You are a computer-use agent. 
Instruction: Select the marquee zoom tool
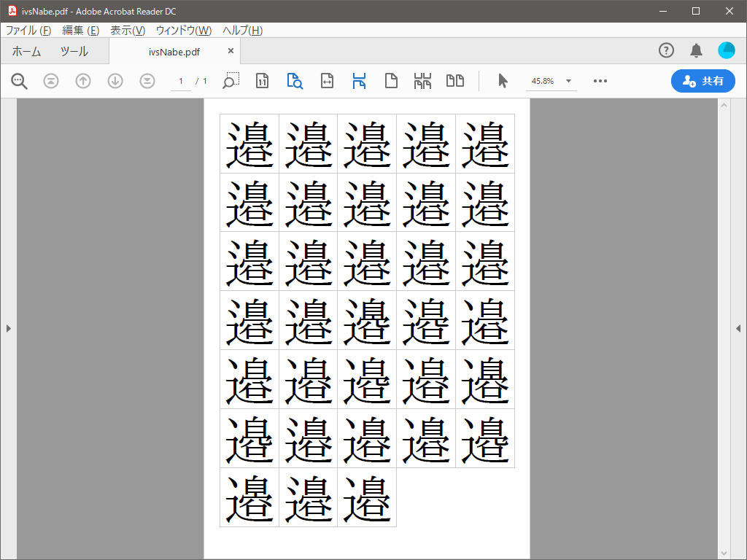pos(231,81)
